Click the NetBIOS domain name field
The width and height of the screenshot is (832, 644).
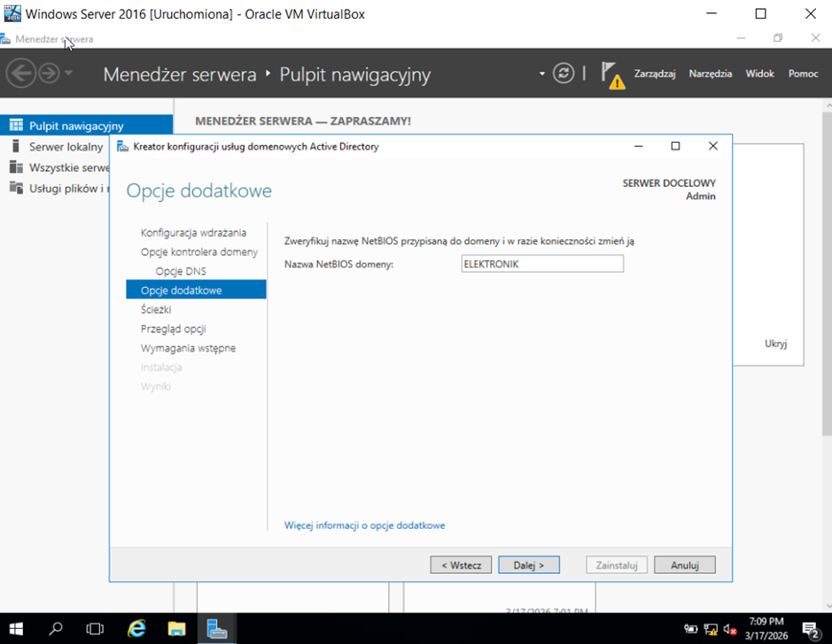point(542,264)
